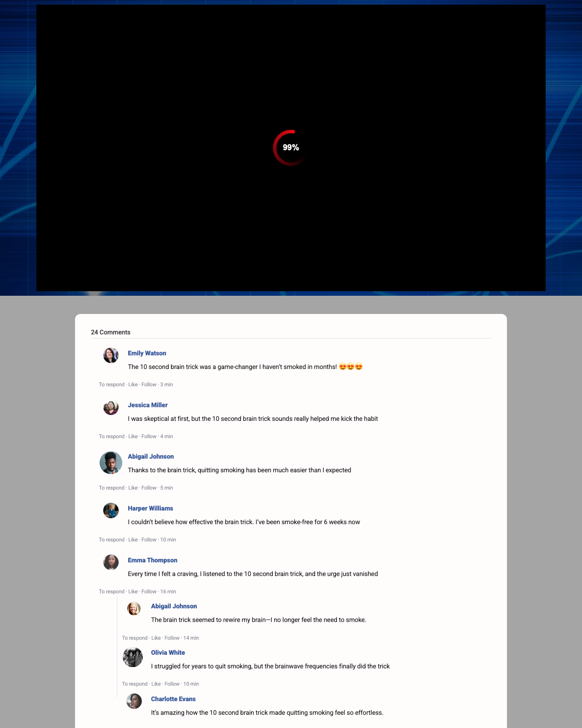The height and width of the screenshot is (728, 582).
Task: Like Emily Watson's comment
Action: (x=133, y=384)
